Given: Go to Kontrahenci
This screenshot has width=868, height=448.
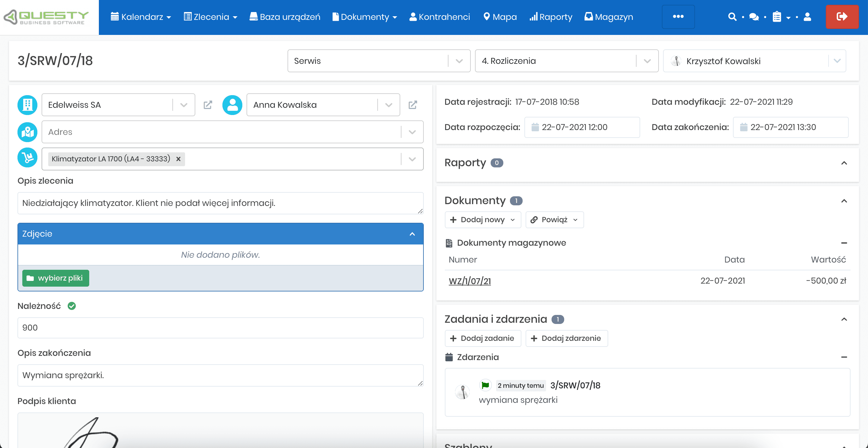Looking at the screenshot, I should pyautogui.click(x=439, y=17).
